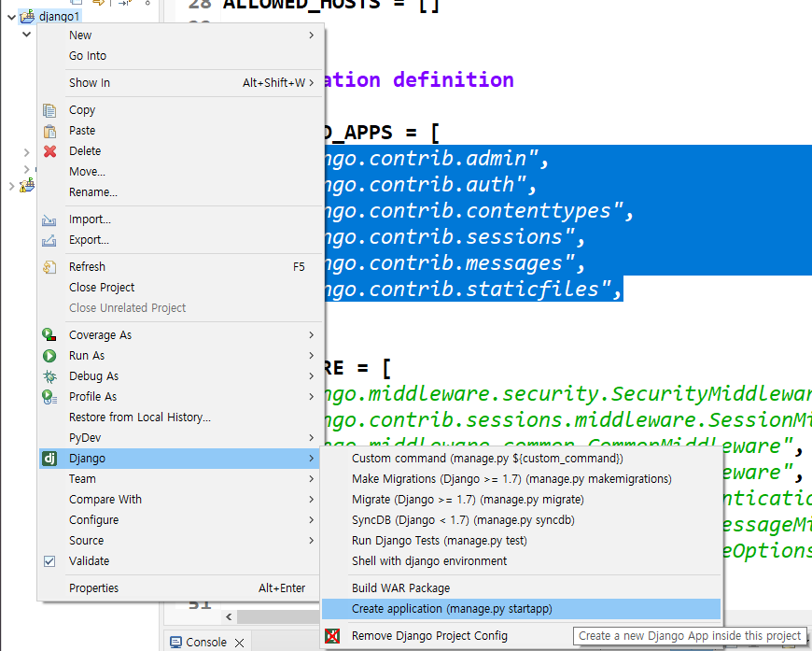Open the Team submenu
Image resolution: width=812 pixels, height=651 pixels.
(x=179, y=479)
